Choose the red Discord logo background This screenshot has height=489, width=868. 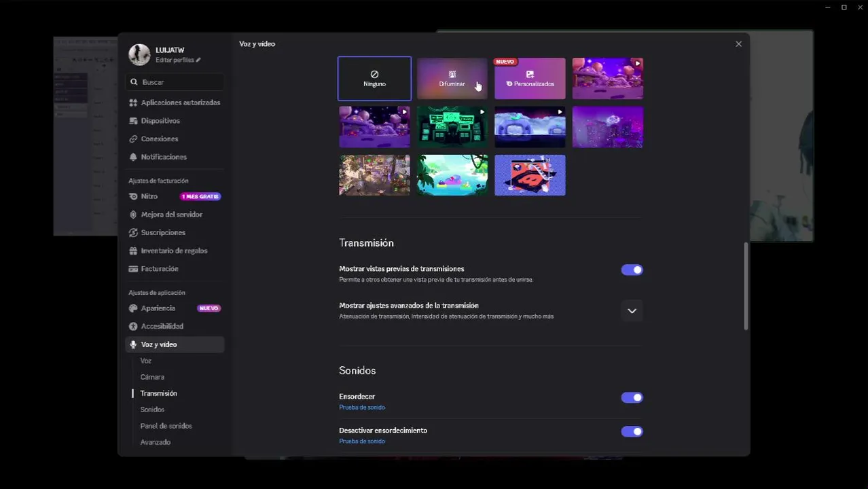(x=530, y=175)
